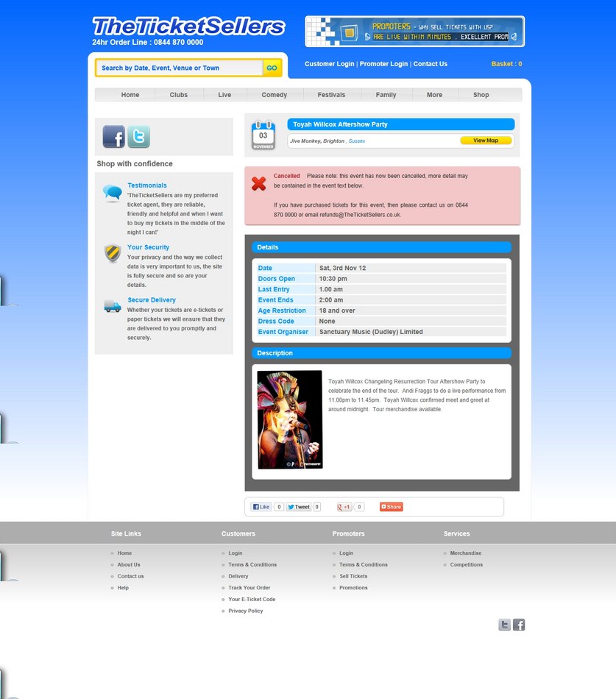Open the Facebook icon in sidebar

click(x=114, y=136)
